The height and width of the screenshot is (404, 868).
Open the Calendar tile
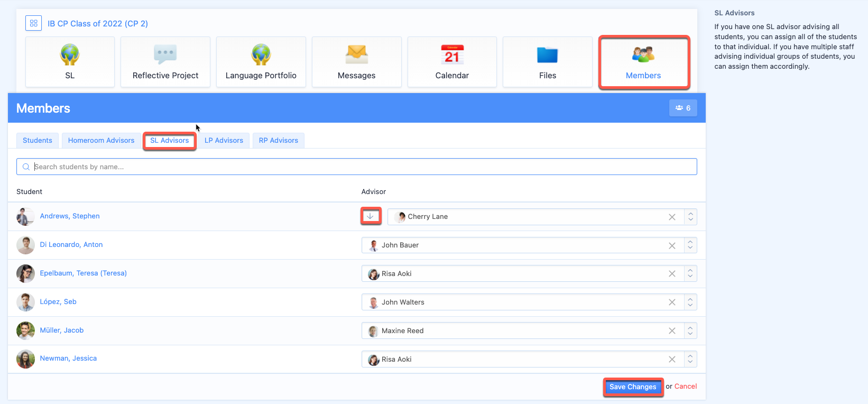click(x=452, y=62)
